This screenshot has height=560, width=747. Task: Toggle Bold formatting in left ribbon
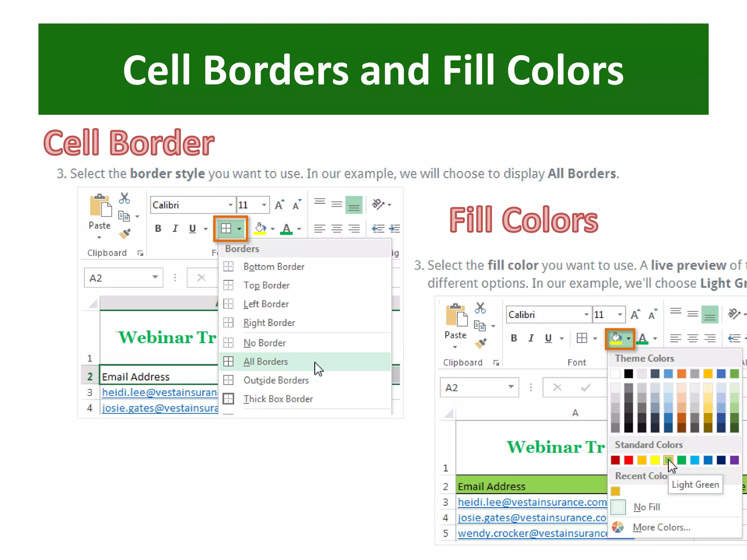(x=158, y=229)
